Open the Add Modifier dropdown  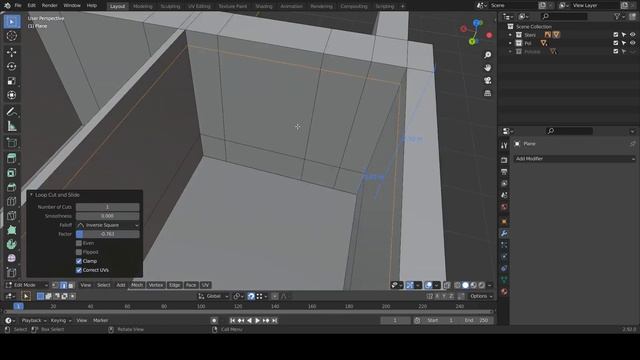coord(574,158)
